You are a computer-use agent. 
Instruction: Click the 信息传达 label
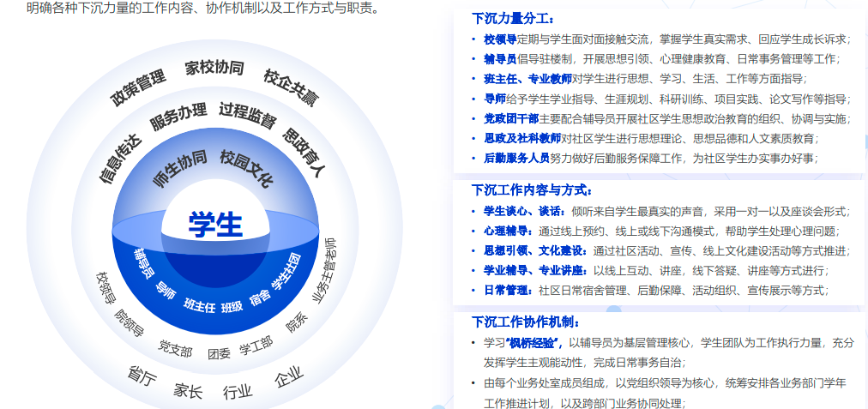pos(120,158)
